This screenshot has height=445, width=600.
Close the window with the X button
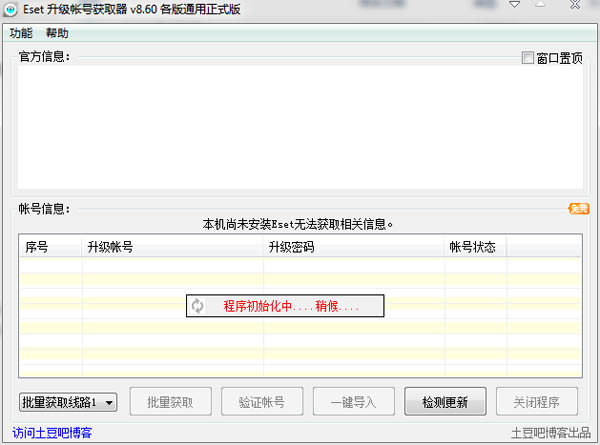pyautogui.click(x=575, y=5)
